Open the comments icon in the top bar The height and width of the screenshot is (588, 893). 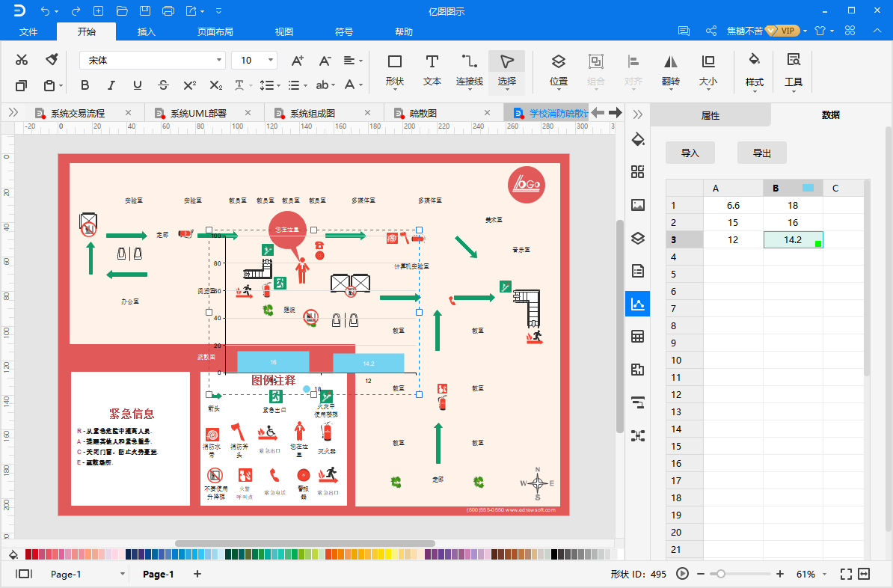tap(684, 31)
